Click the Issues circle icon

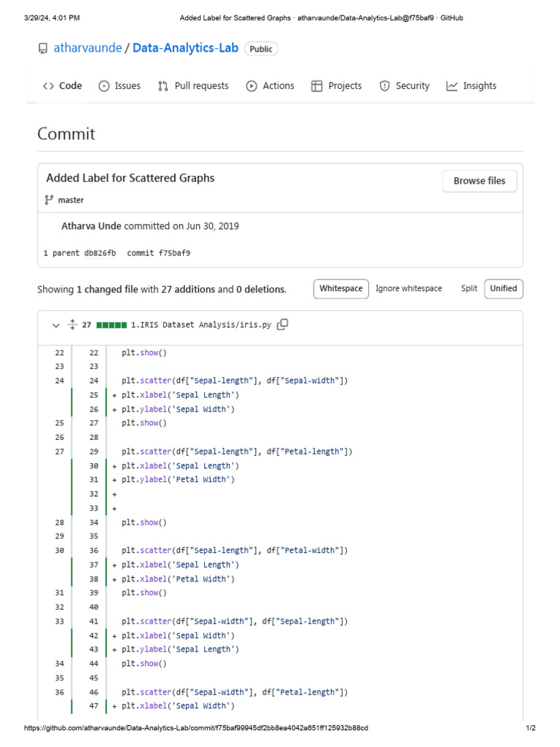click(x=104, y=86)
